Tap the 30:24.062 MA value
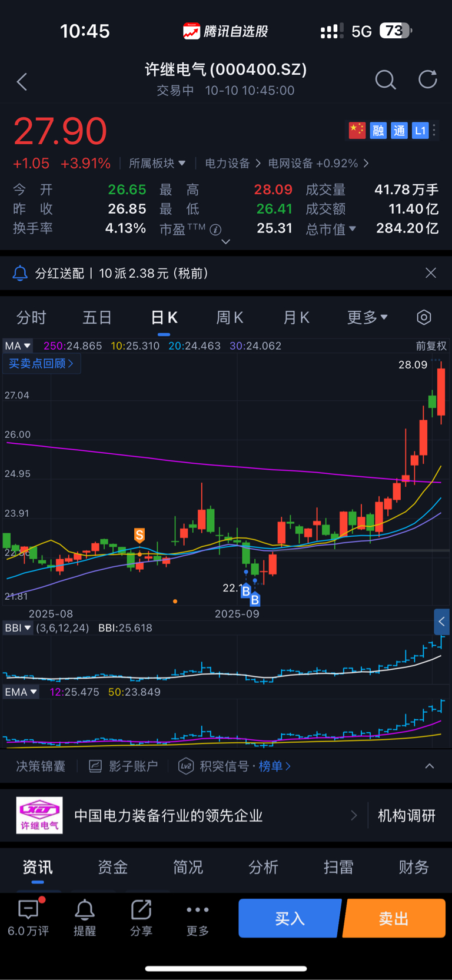This screenshot has height=980, width=452. 255,346
